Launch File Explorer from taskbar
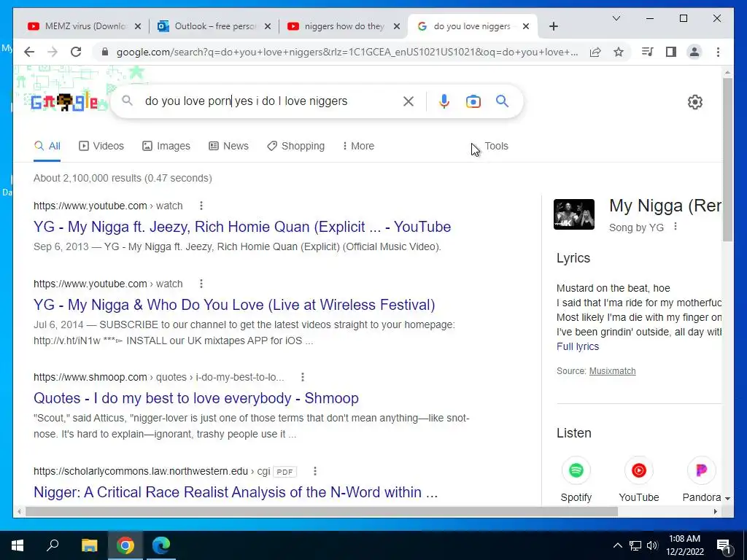 (x=89, y=545)
